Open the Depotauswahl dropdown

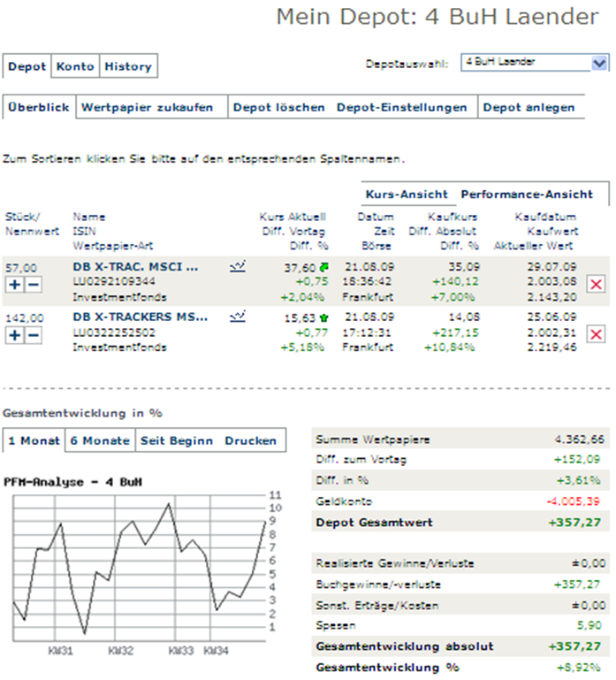pos(599,63)
